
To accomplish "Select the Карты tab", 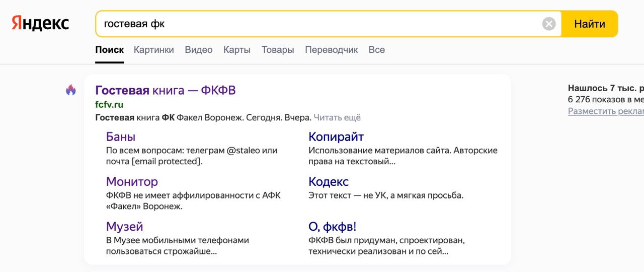I will 236,50.
